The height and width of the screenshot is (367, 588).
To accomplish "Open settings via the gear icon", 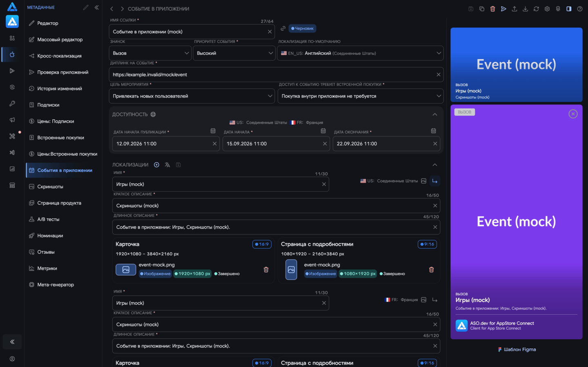I will point(547,9).
